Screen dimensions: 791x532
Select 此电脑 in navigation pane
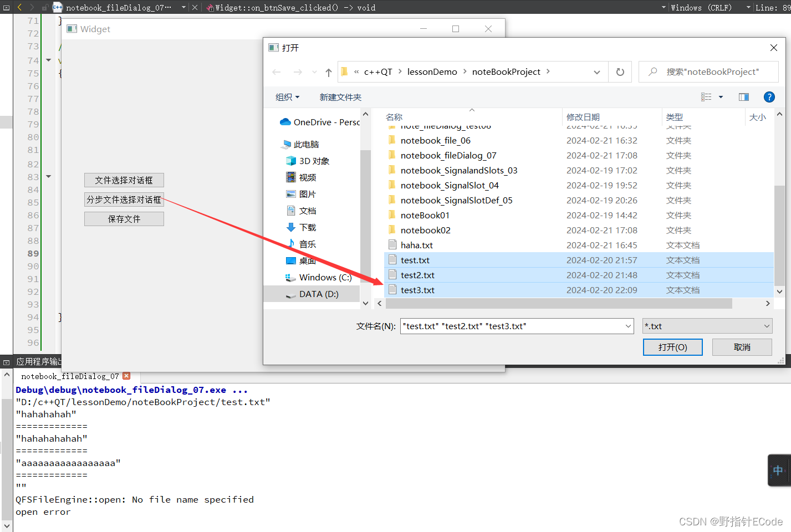click(x=301, y=144)
